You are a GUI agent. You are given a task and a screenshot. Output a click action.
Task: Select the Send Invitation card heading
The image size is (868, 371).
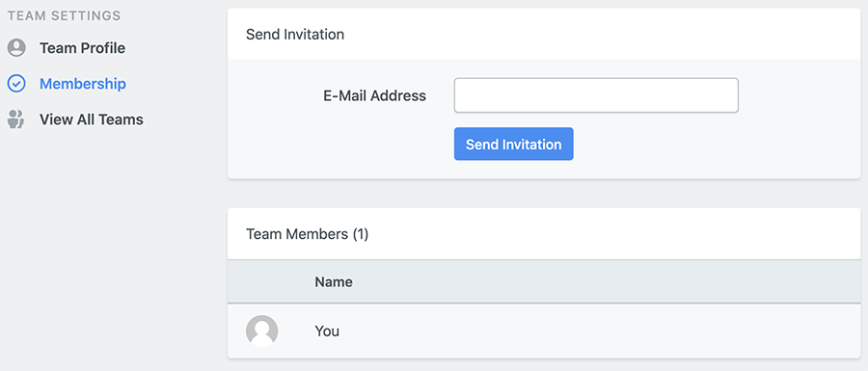(x=295, y=35)
